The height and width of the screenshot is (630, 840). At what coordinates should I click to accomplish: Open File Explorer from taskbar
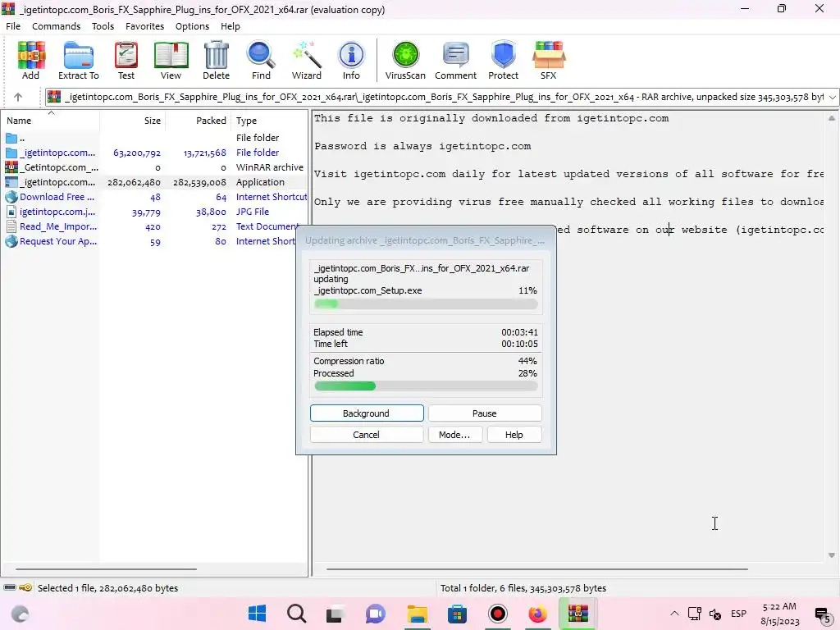coord(417,614)
